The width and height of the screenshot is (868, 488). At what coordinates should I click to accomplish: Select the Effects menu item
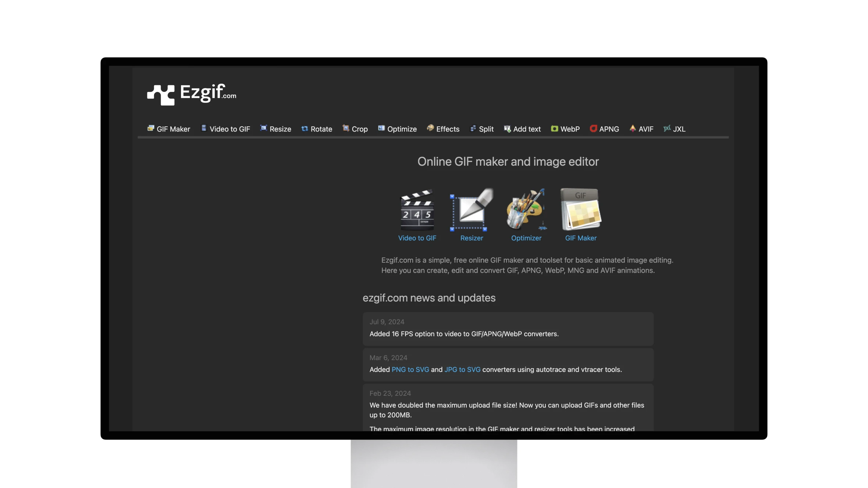click(444, 128)
